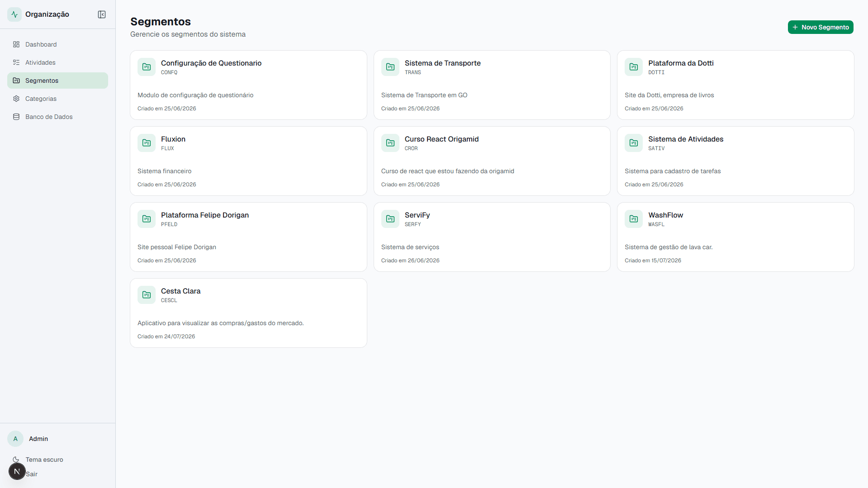Click the Banco de Dados database icon
Viewport: 868px width, 488px height.
coord(16,117)
